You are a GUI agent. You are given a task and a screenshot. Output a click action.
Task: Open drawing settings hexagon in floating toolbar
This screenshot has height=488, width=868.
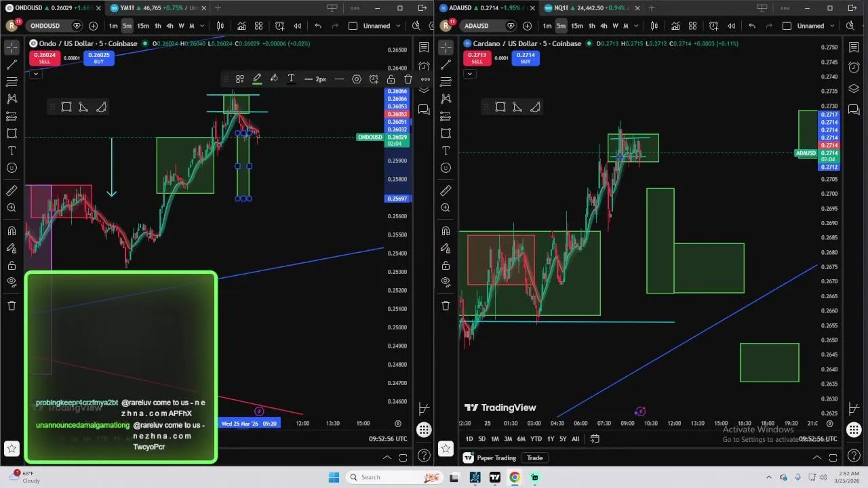[x=357, y=79]
